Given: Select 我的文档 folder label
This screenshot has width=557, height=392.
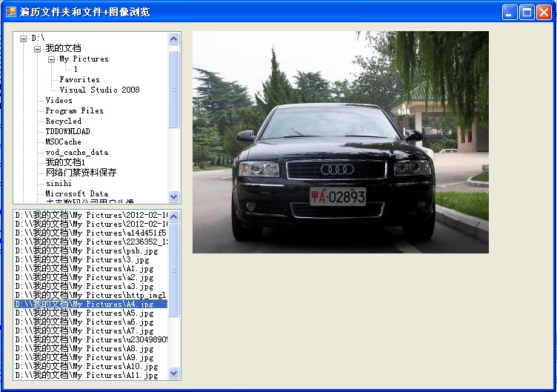Looking at the screenshot, I should pyautogui.click(x=63, y=48).
